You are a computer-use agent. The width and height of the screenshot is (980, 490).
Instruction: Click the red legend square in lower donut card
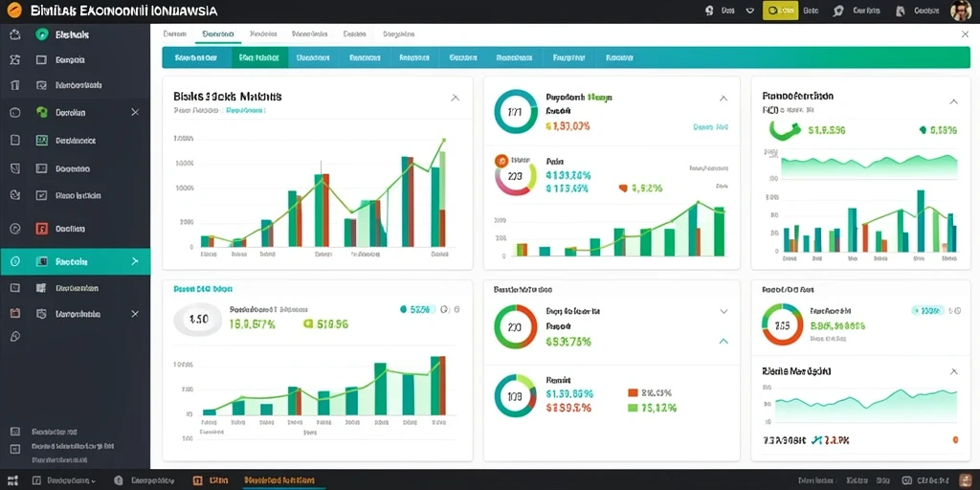pyautogui.click(x=632, y=393)
